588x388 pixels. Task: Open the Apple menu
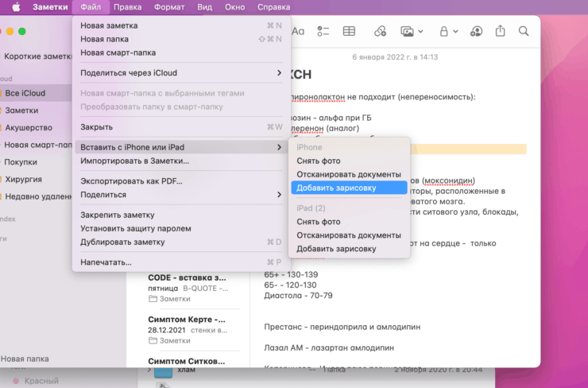(16, 7)
